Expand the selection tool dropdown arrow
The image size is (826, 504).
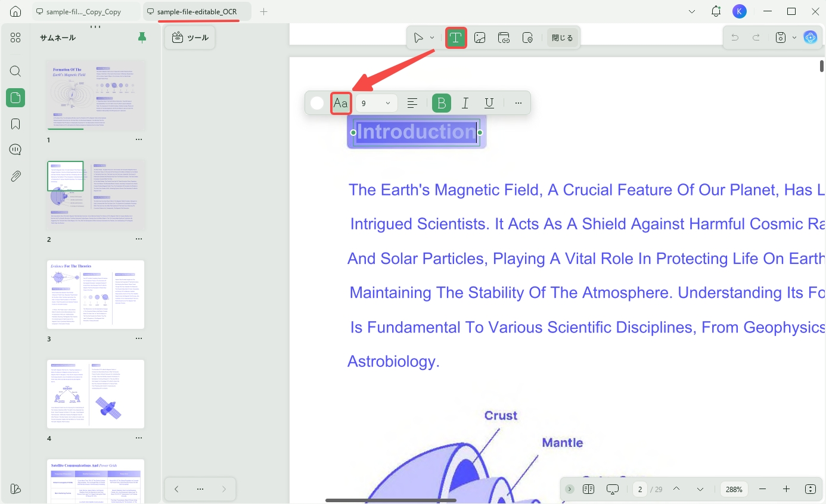click(x=432, y=38)
